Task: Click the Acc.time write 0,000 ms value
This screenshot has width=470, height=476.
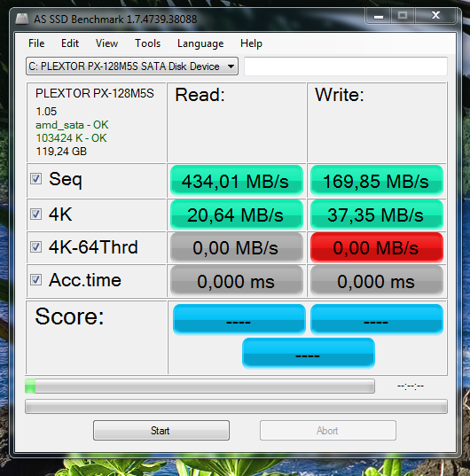Action: coord(377,280)
